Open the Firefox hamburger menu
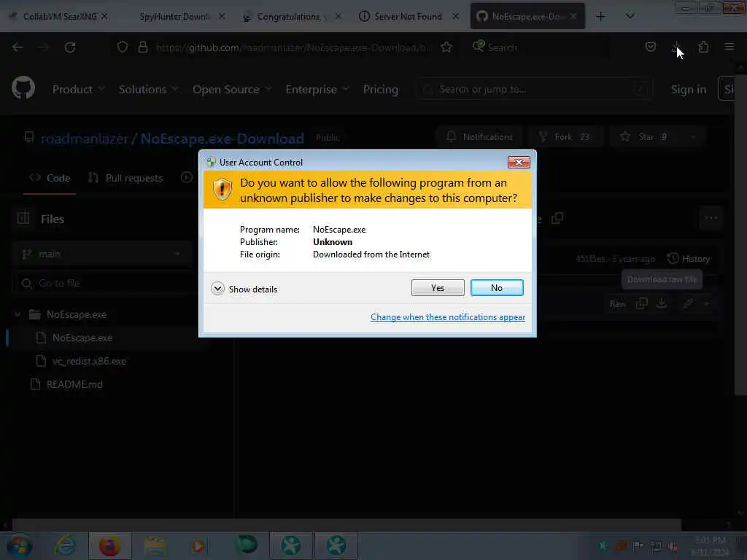Viewport: 747px width, 560px height. (729, 47)
